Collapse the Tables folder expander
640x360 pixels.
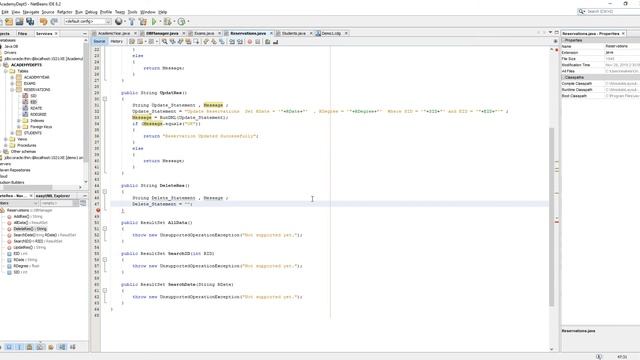[x=6, y=71]
